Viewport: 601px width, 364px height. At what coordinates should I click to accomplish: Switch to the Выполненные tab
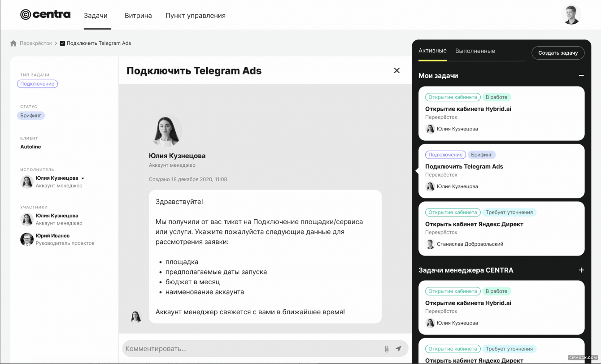tap(475, 51)
